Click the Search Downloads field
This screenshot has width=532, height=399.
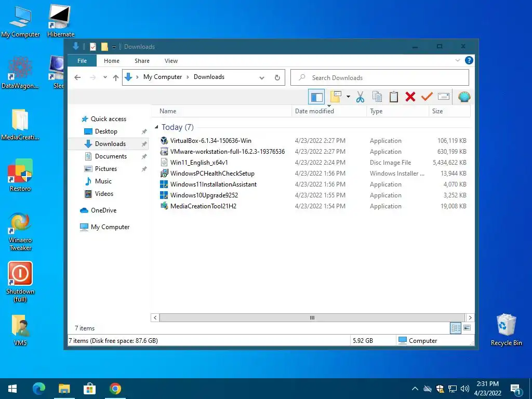pos(380,78)
